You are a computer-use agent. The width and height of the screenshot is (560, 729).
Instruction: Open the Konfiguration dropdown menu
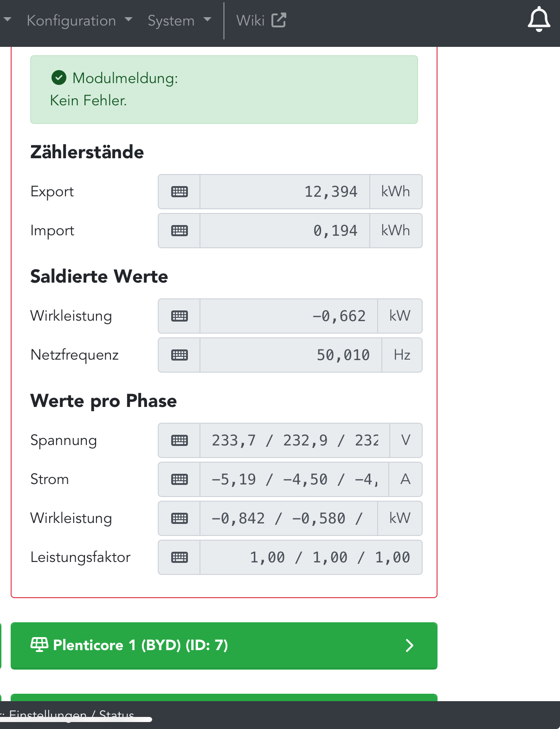(80, 20)
